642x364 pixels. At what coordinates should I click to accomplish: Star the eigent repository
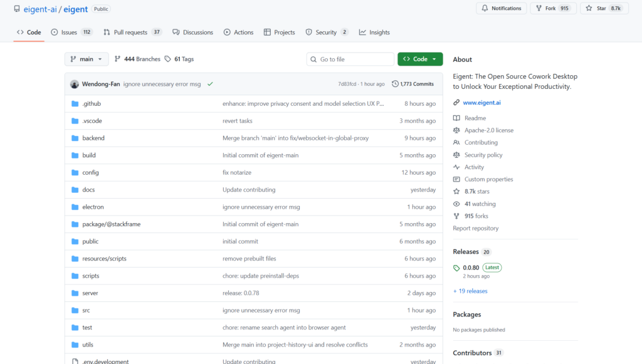596,8
